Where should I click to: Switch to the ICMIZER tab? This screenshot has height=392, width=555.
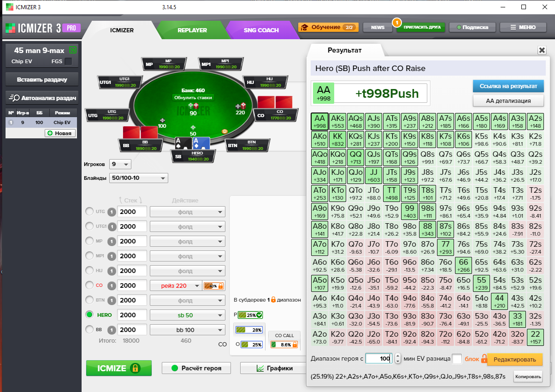coord(122,30)
